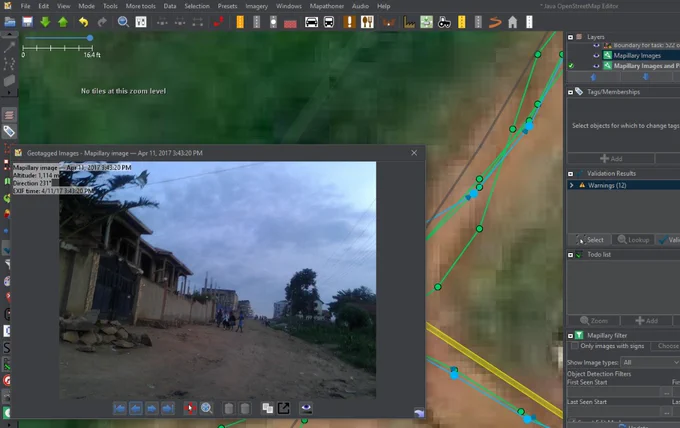Select the restaurant fork and knife preset
Image resolution: width=680 pixels, height=428 pixels.
coord(367,22)
